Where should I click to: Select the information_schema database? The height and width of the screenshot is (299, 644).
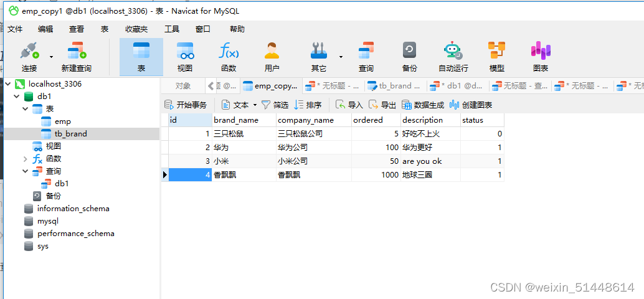pos(73,209)
